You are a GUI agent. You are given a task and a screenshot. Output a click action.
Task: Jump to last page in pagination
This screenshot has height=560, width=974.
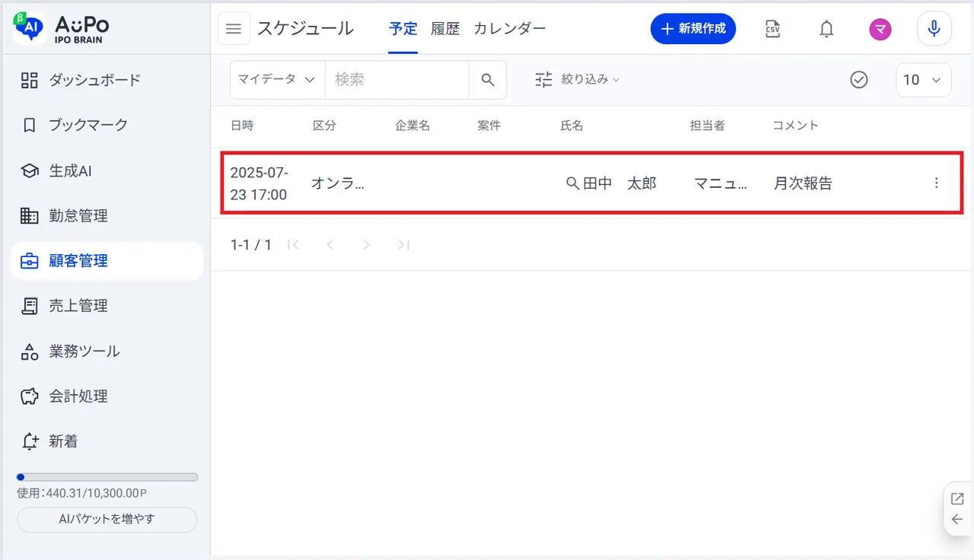404,245
